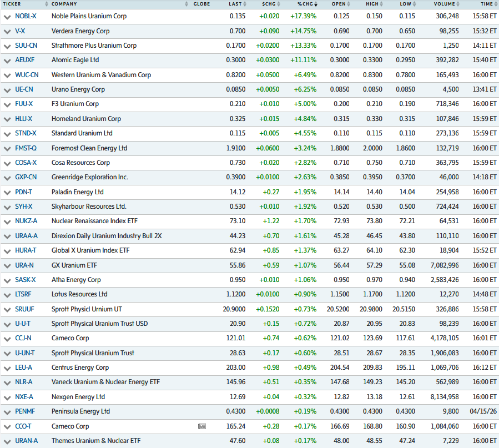The image size is (499, 448).
Task: Expand the PDN-T row chevron
Action: pos(7,193)
